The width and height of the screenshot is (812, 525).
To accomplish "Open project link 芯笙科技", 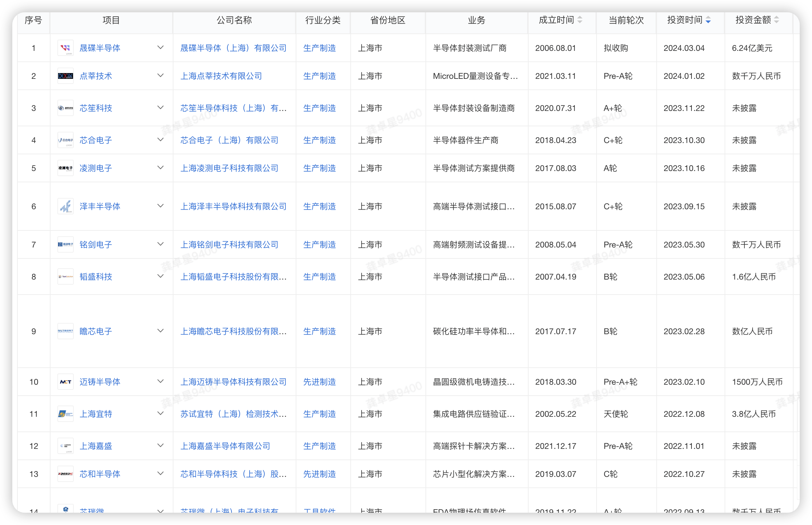I will tap(96, 108).
